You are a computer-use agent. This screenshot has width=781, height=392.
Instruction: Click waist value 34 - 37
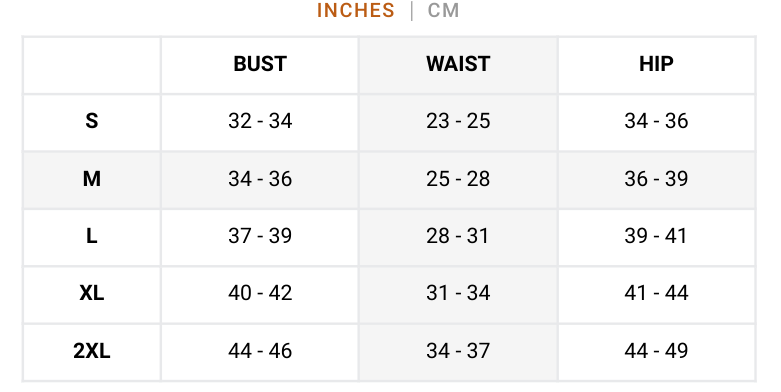(x=458, y=351)
